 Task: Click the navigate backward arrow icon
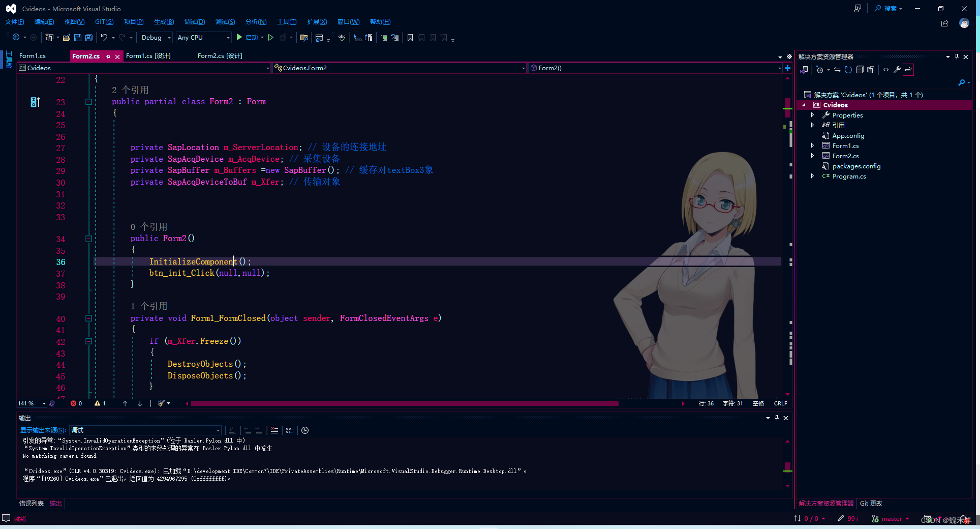pyautogui.click(x=16, y=37)
